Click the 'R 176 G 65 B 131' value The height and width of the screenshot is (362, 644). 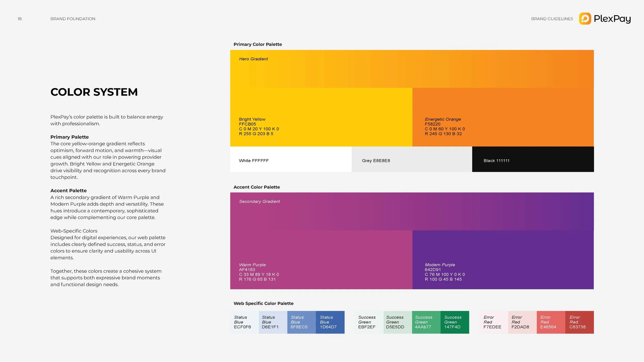click(x=257, y=279)
